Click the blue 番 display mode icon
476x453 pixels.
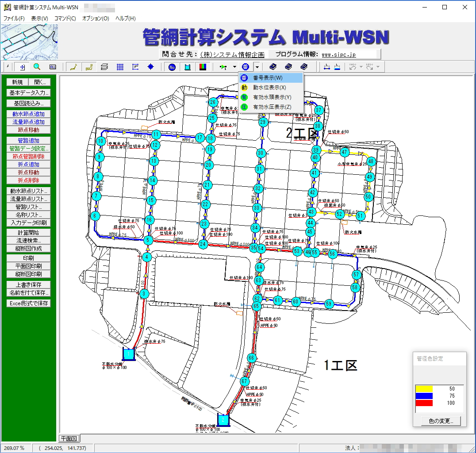coord(245,67)
